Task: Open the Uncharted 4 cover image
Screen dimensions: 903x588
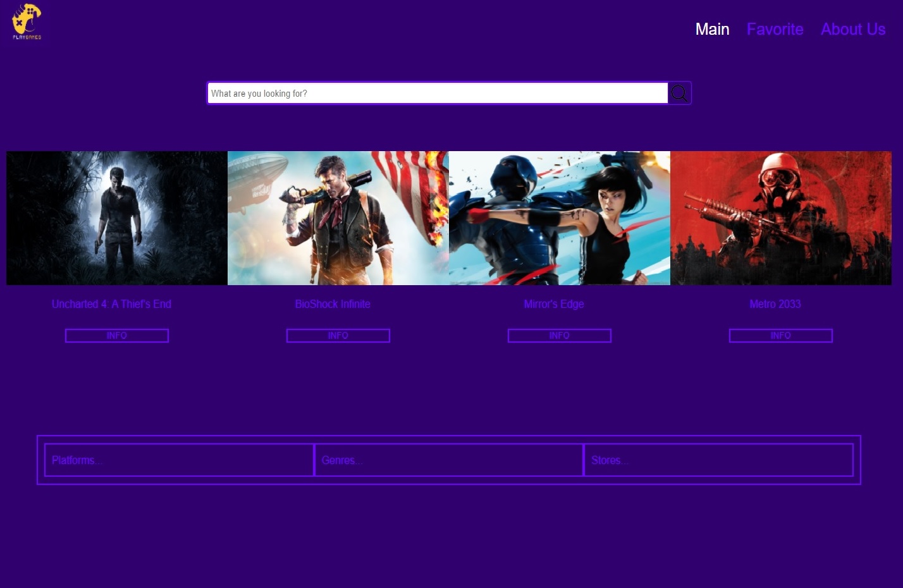Action: coord(117,218)
